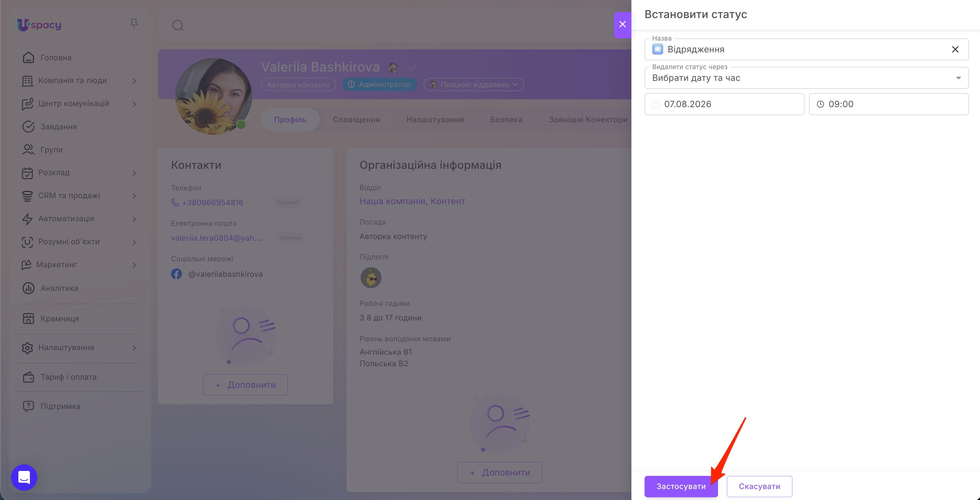
Task: Click the CRM та продажі stack icon
Action: click(x=27, y=196)
